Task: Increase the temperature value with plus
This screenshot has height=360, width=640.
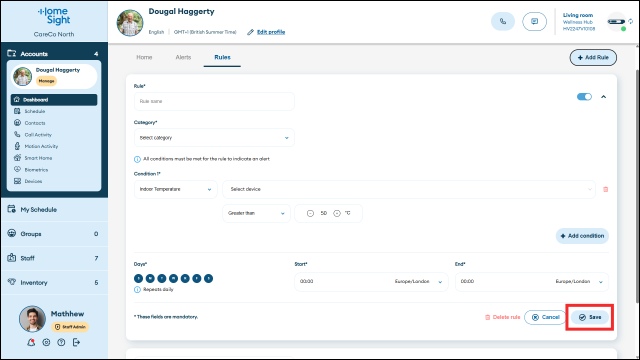Action: [x=337, y=213]
